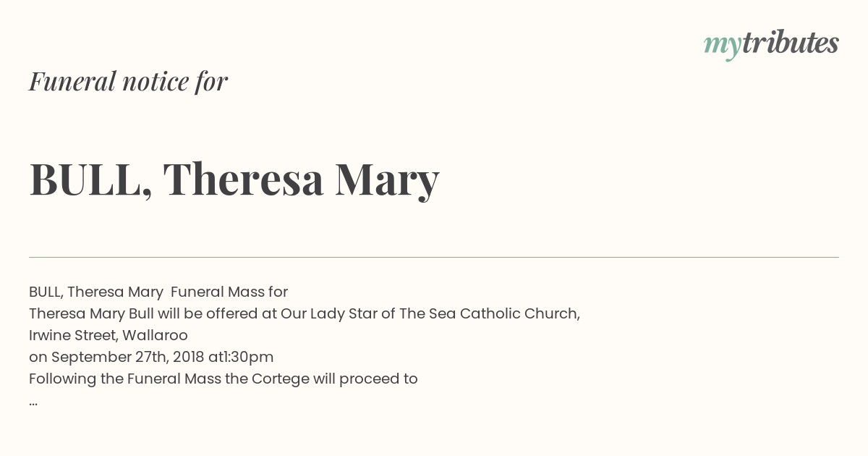This screenshot has width=868, height=456.
Task: Click the word 'notice' in the subtitle
Action: coord(156,81)
